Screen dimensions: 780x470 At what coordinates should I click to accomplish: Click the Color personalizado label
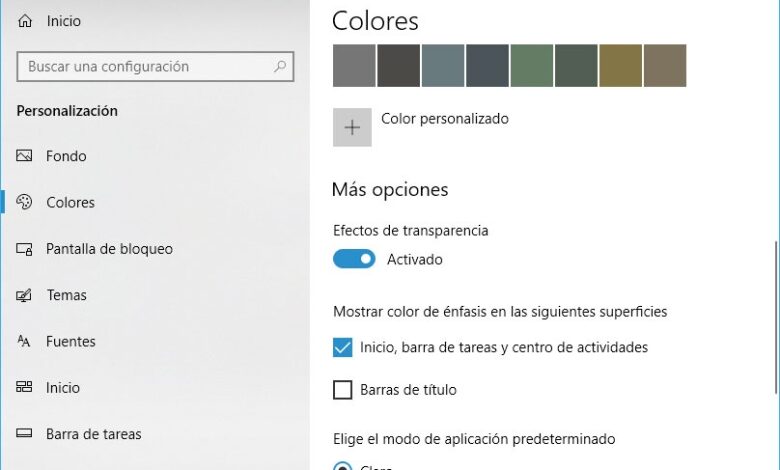(445, 119)
